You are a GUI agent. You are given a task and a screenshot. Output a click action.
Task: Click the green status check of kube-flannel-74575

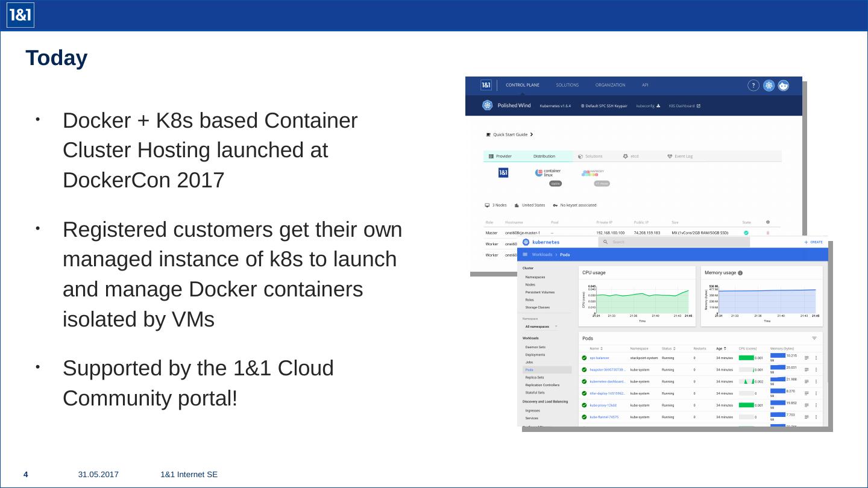click(x=584, y=417)
